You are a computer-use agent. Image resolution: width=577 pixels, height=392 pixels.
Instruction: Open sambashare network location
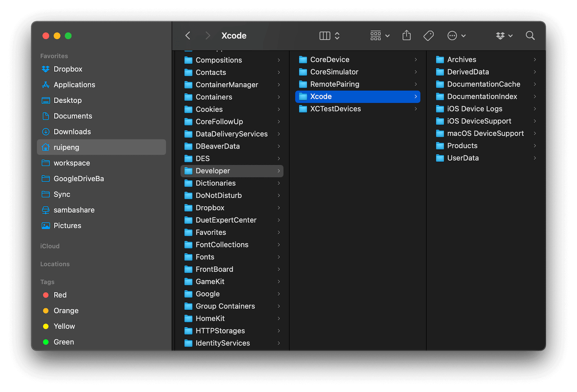tap(101, 210)
